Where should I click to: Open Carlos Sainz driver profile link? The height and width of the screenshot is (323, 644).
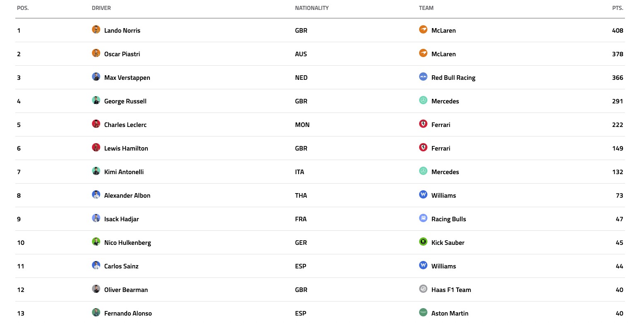[121, 266]
